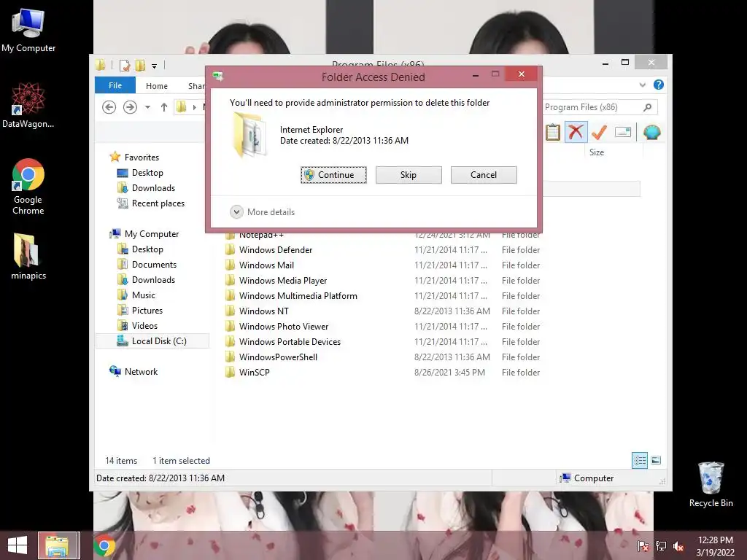Open the recent locations dropdown arrow
The width and height of the screenshot is (747, 560).
coord(147,107)
